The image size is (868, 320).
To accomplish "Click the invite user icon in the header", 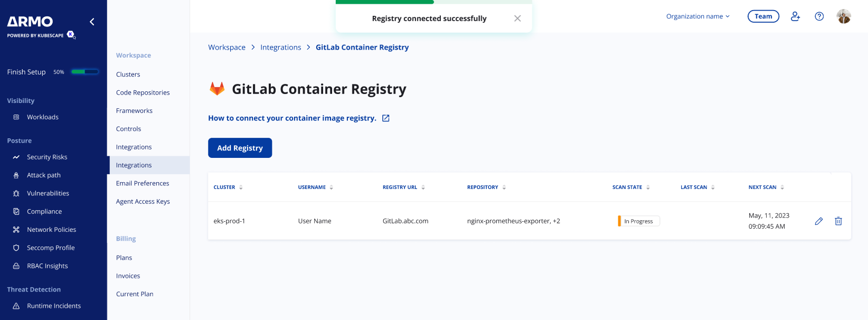I will click(795, 16).
